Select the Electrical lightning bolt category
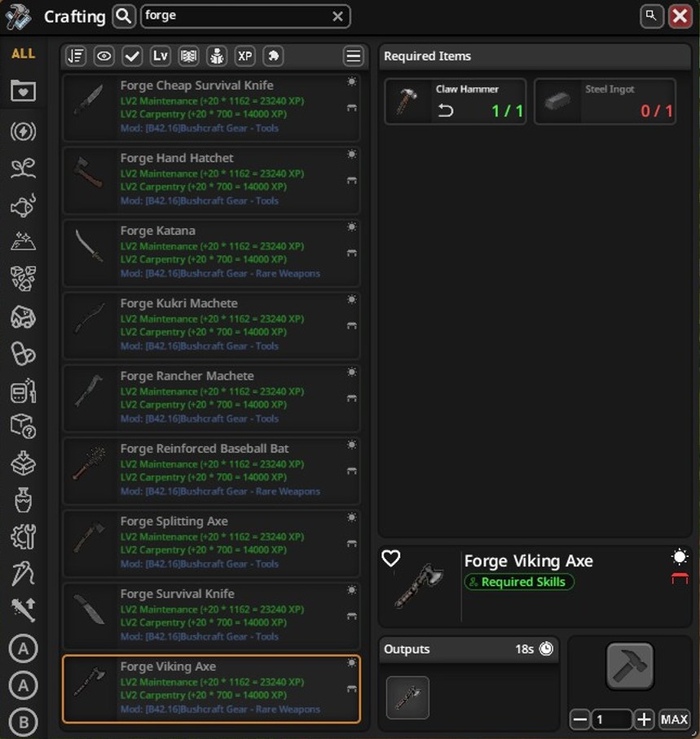The width and height of the screenshot is (700, 739). (23, 131)
